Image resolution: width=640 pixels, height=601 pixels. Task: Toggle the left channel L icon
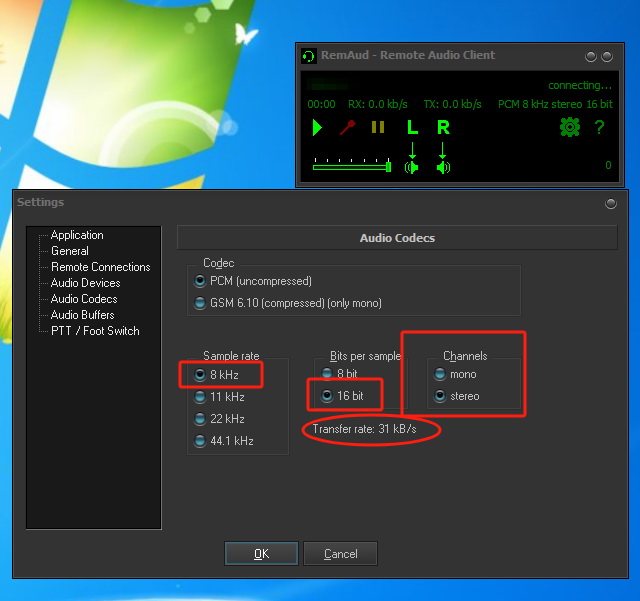tap(412, 127)
